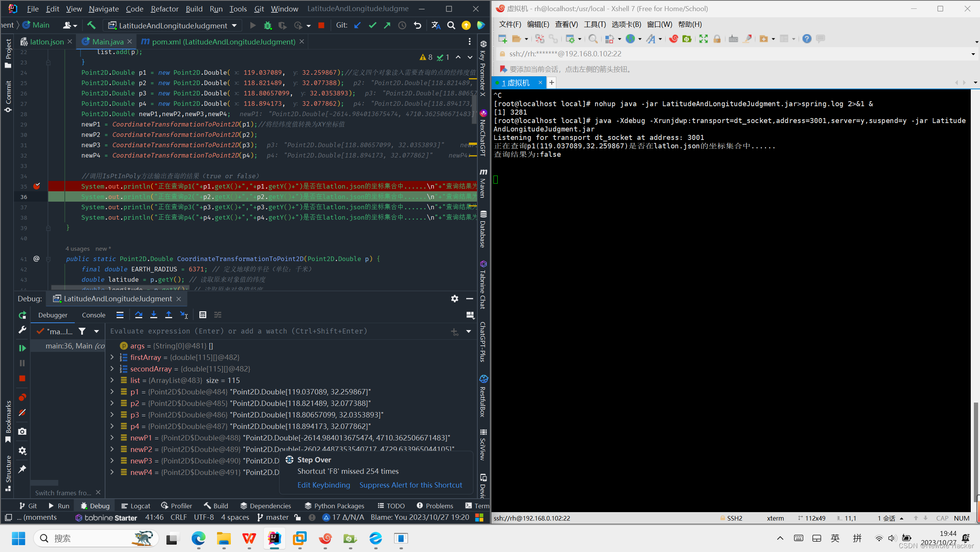The height and width of the screenshot is (552, 980).
Task: Select the Debugger tab
Action: [53, 314]
